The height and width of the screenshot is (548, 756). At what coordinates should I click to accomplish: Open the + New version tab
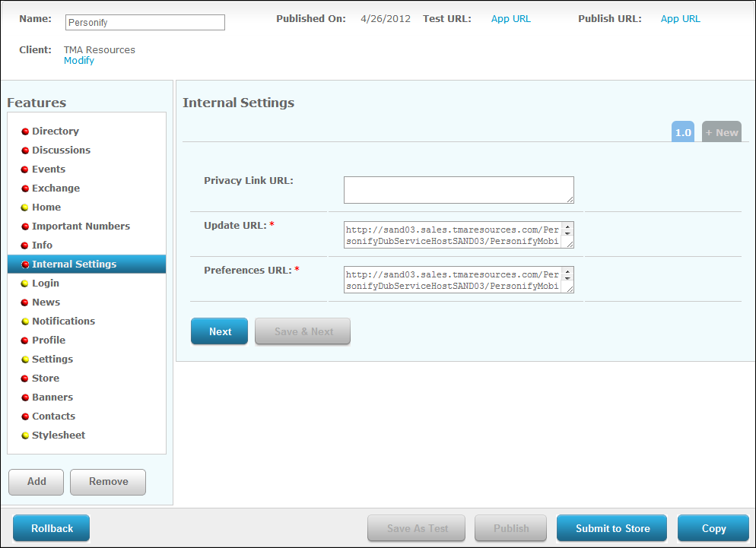pyautogui.click(x=721, y=132)
